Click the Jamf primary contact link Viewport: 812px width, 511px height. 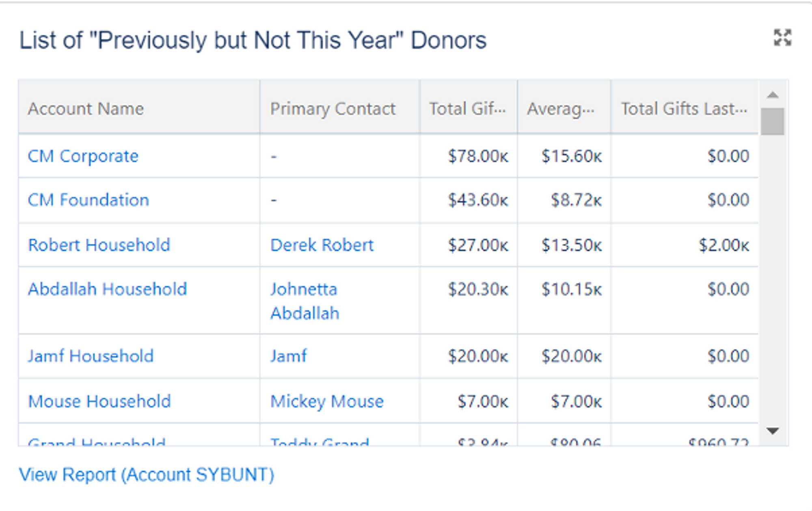click(x=288, y=356)
